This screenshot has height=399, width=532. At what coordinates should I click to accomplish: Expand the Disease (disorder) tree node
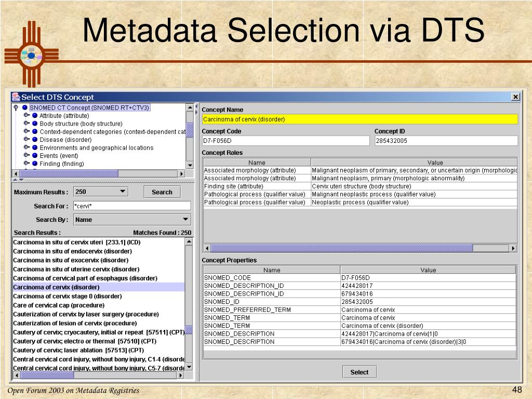(x=26, y=139)
